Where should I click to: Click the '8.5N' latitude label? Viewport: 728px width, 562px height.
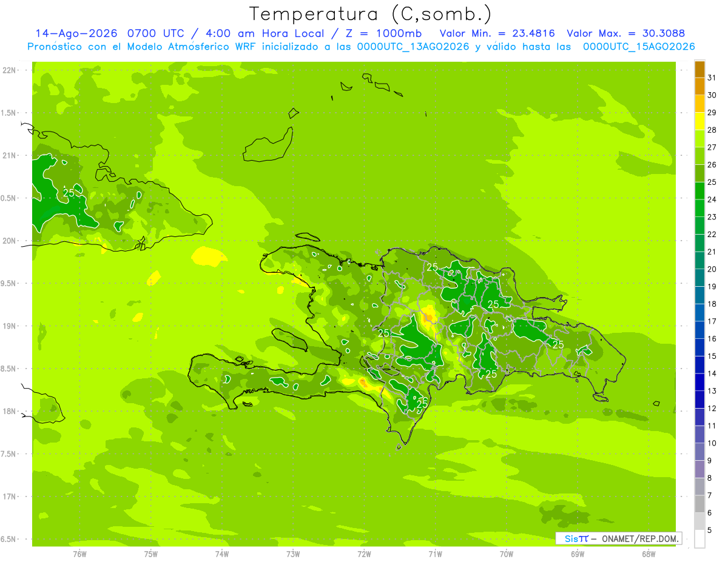pyautogui.click(x=9, y=369)
